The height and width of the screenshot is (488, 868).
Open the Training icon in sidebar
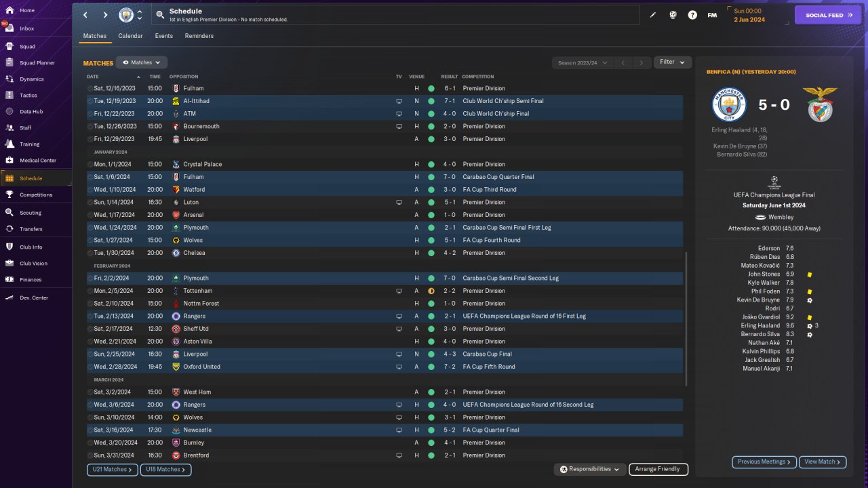[x=9, y=144]
